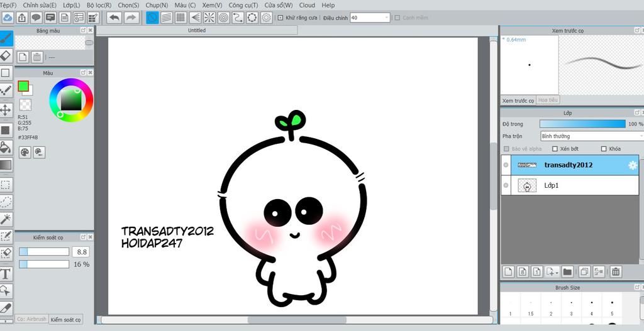
Task: Enable vanishing point snap guide
Action: [x=195, y=18]
